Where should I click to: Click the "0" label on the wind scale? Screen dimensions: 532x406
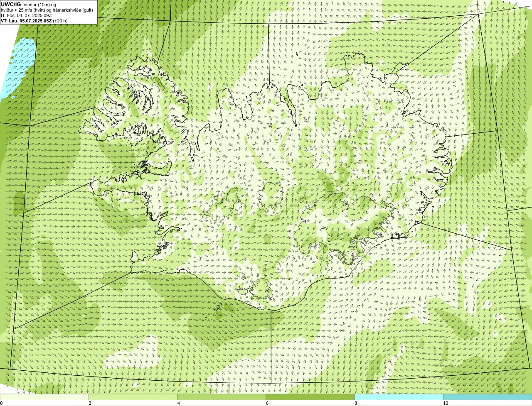tap(2, 403)
